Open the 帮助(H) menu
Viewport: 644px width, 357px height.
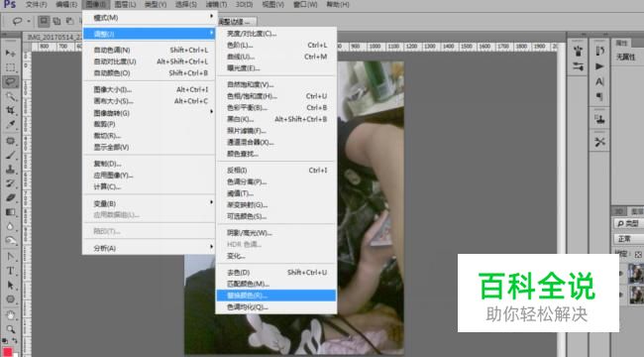point(338,5)
